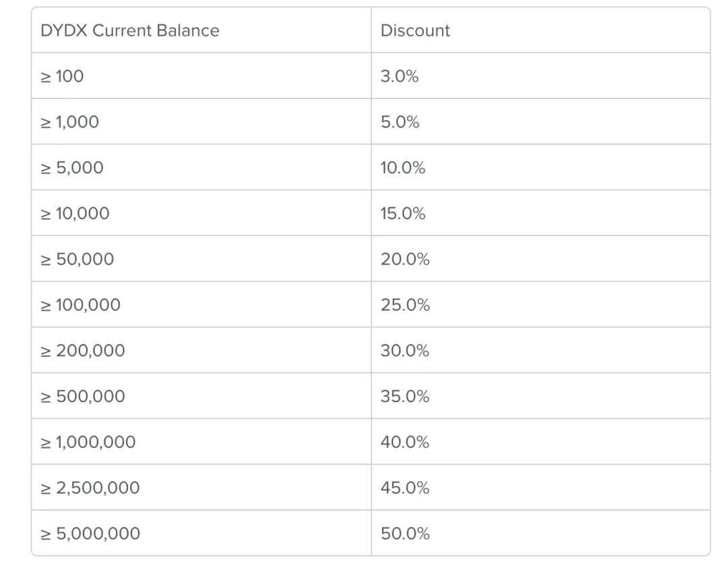Select the ≥ 10,000 balance cell
Screen dimensions: 728x568
click(x=201, y=213)
